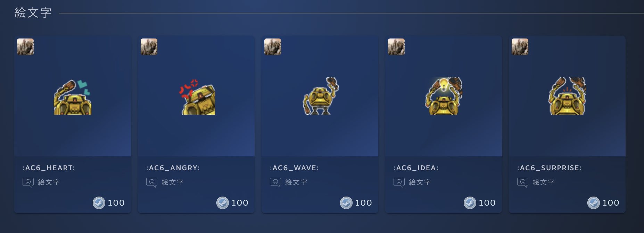
Task: Click game thumbnail on AC6_HEART card
Action: click(25, 47)
